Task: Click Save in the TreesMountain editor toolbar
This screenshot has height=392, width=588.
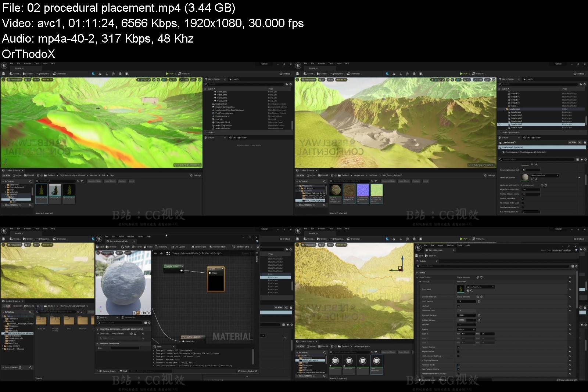Action: (x=420, y=256)
